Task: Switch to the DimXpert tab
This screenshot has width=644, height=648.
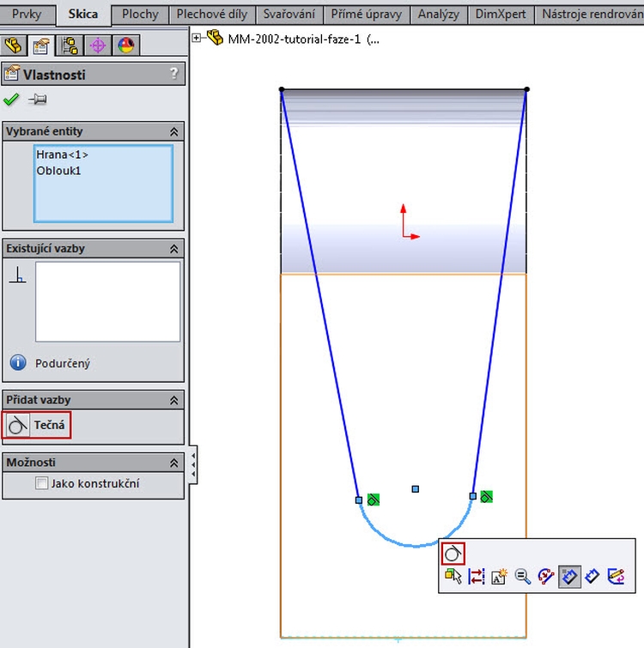Action: 501,15
